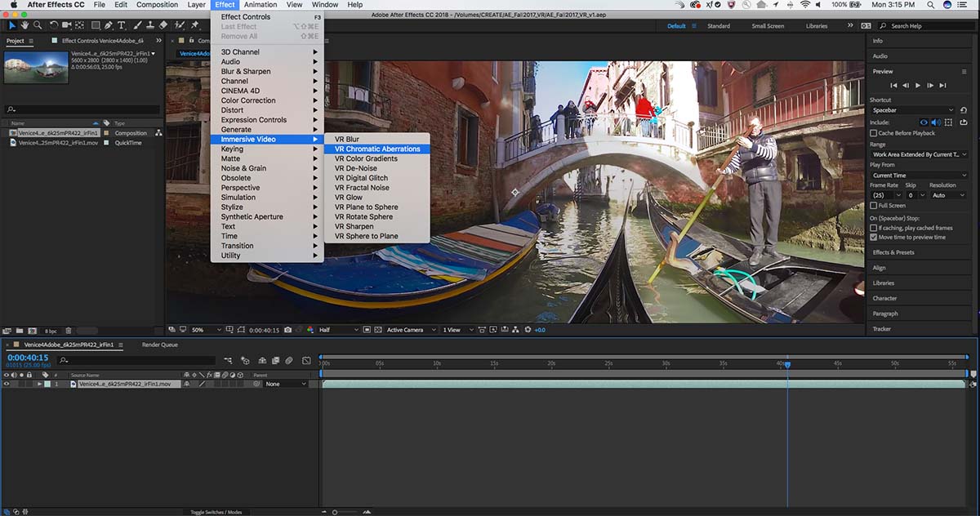This screenshot has height=516, width=980.
Task: Open the Half resolution dropdown
Action: pos(338,330)
